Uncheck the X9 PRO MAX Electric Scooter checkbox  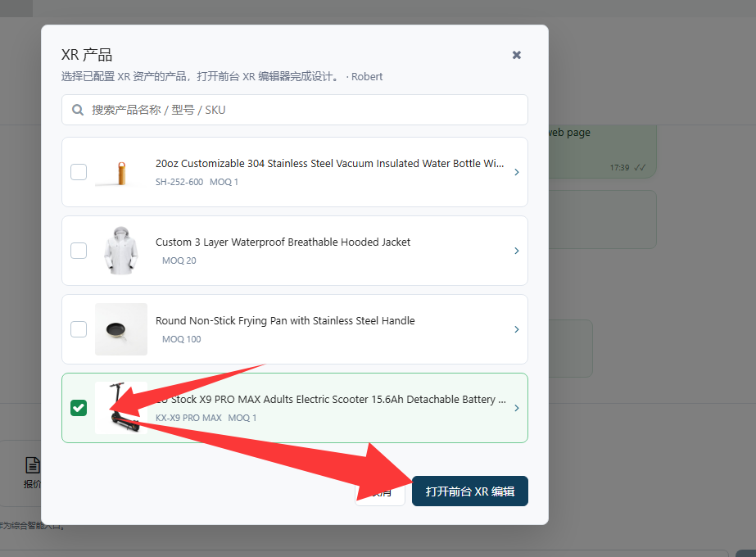pos(79,408)
